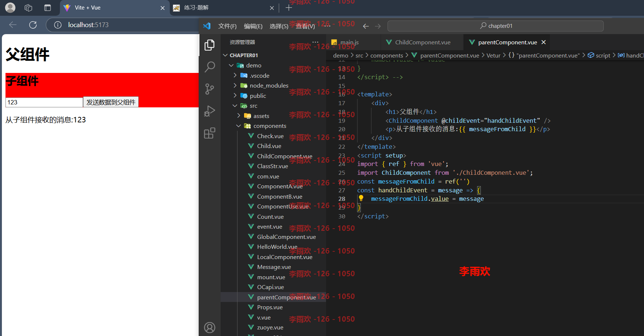644x336 pixels.
Task: Expand the .vscode folder
Action: [235, 75]
